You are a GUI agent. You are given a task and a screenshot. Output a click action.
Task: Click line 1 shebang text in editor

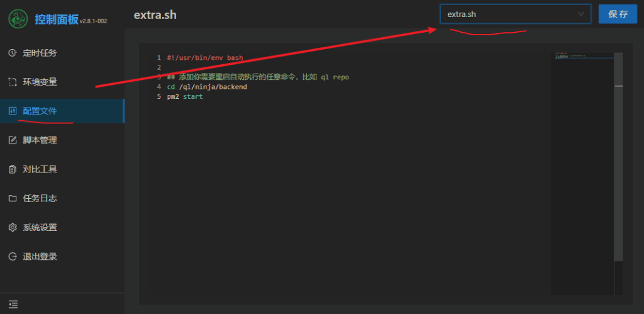point(205,57)
